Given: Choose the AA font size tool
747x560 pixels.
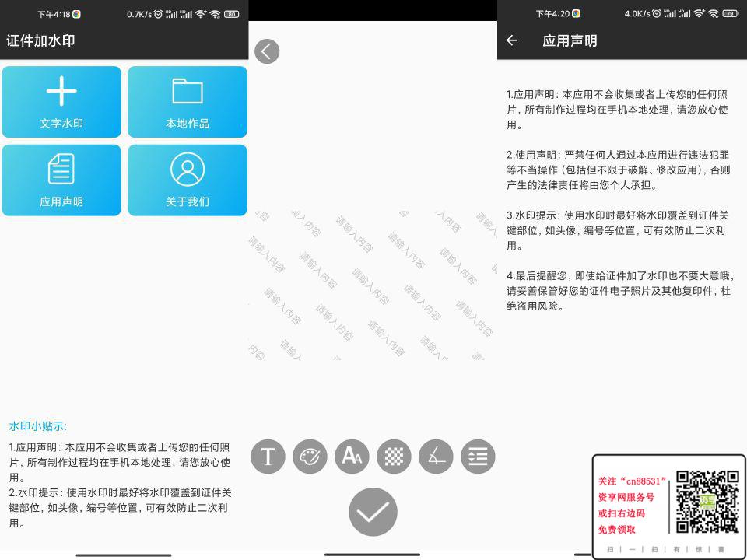Looking at the screenshot, I should click(x=352, y=457).
